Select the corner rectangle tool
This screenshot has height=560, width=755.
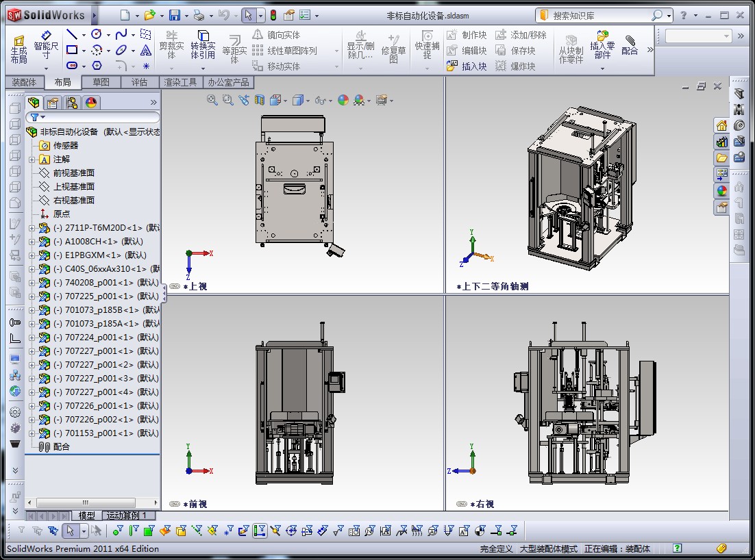72,49
